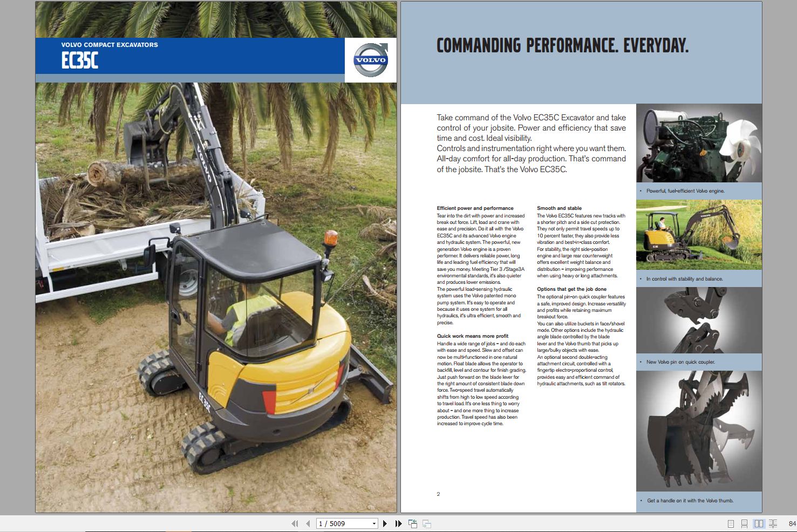
Task: Jump to the last page
Action: (x=399, y=523)
